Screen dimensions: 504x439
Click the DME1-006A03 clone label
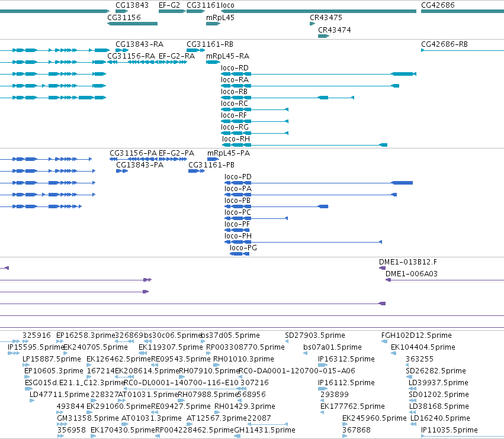point(412,273)
